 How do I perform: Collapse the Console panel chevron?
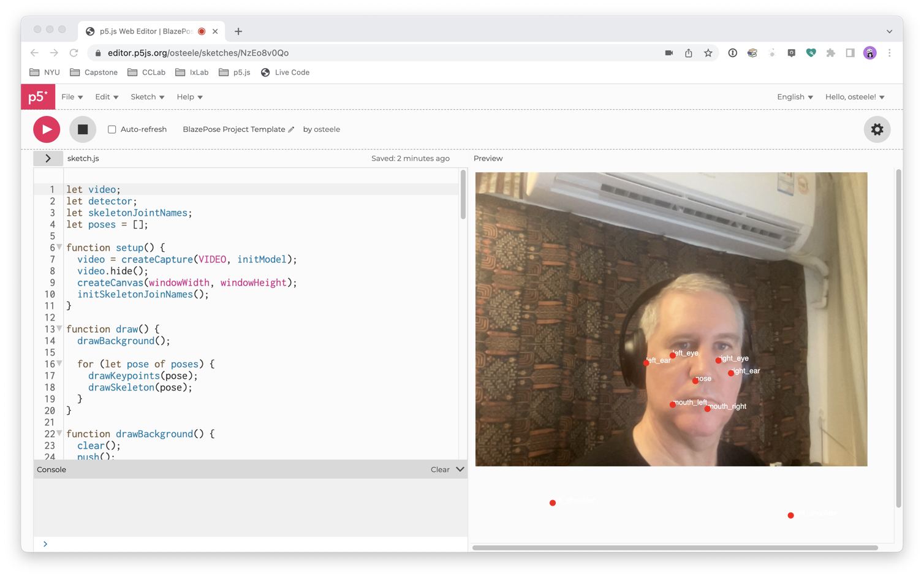460,470
